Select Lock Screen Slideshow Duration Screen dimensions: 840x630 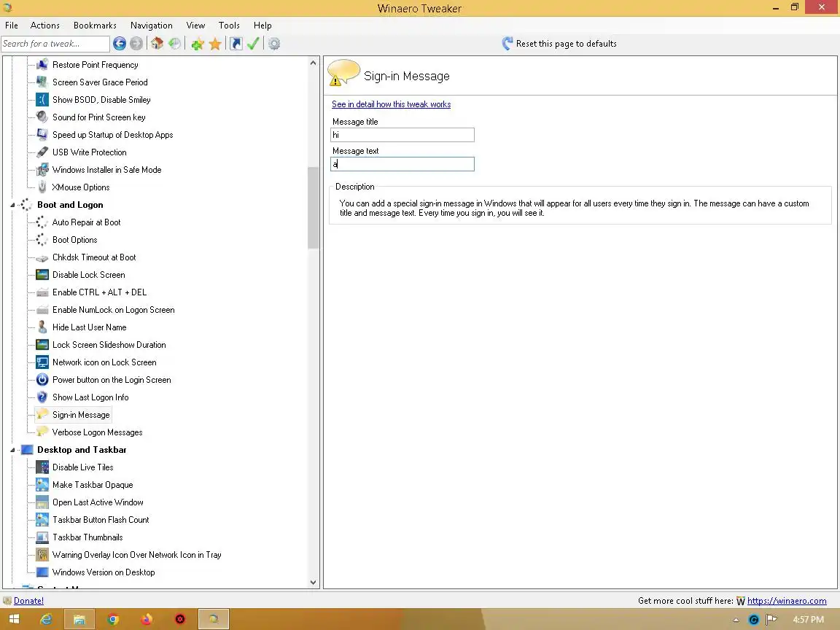(109, 345)
